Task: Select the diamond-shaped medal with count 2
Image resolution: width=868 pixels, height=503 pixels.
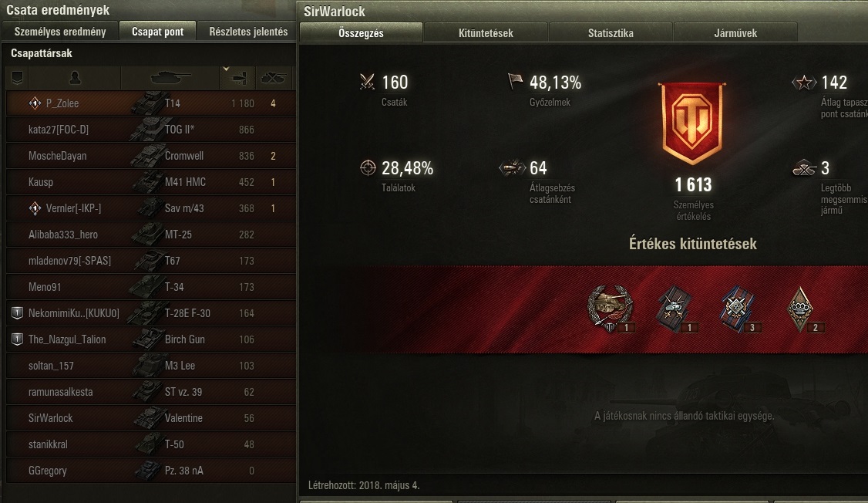Action: (802, 309)
